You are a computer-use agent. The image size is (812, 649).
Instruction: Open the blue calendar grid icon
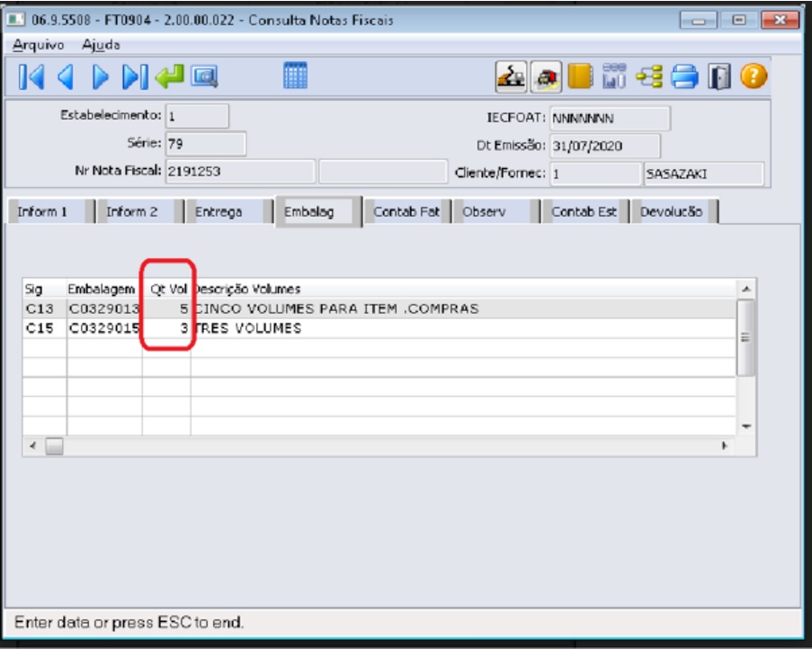coord(295,76)
